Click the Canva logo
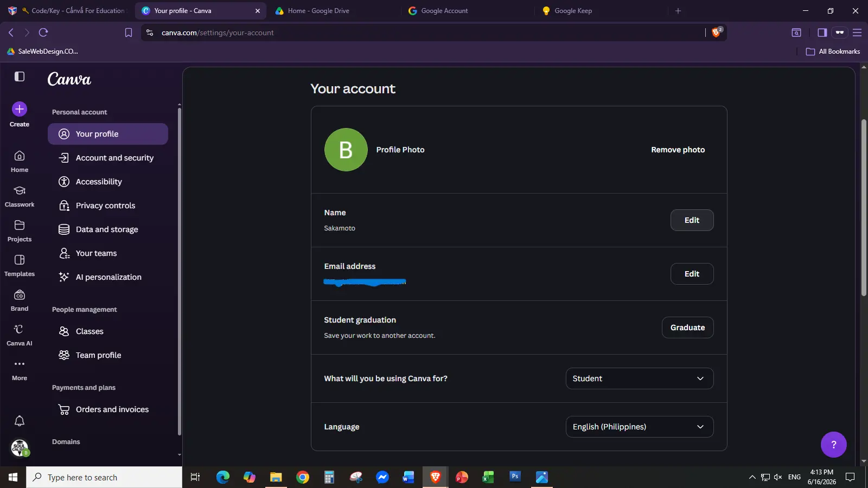The image size is (868, 488). point(69,79)
